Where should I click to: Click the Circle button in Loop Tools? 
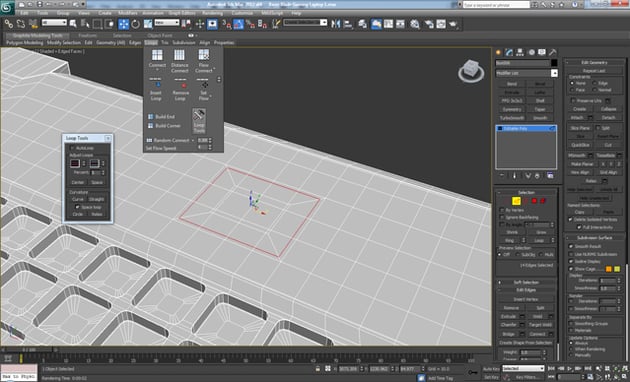[78, 214]
